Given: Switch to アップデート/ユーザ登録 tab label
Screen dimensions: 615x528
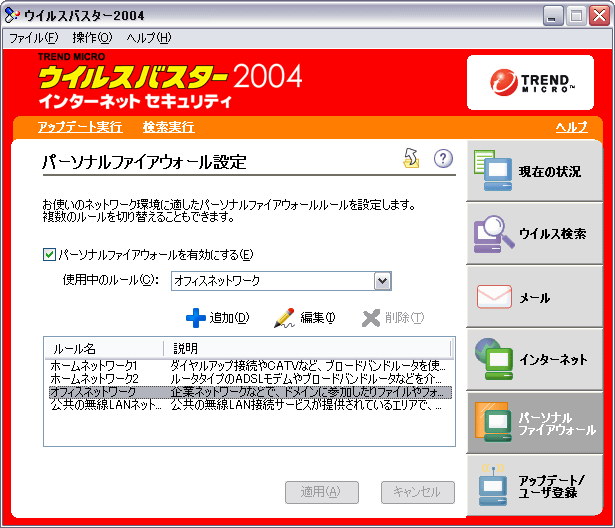Looking at the screenshot, I should coord(551,486).
